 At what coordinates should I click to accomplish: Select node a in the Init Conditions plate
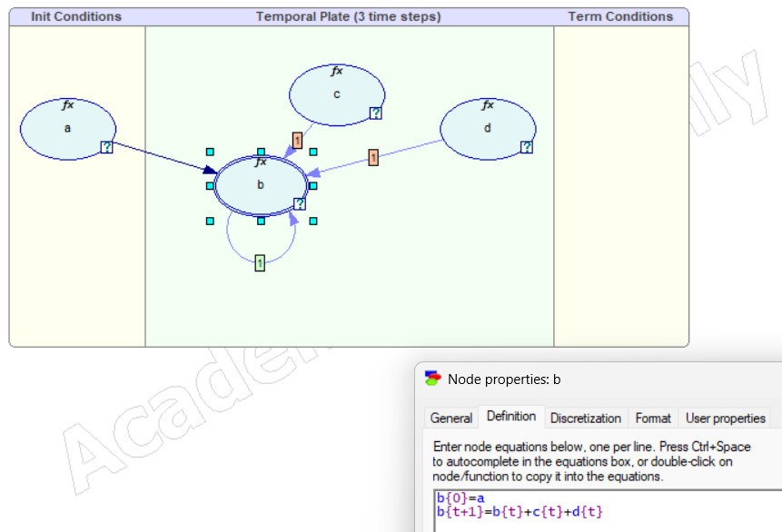click(x=67, y=127)
